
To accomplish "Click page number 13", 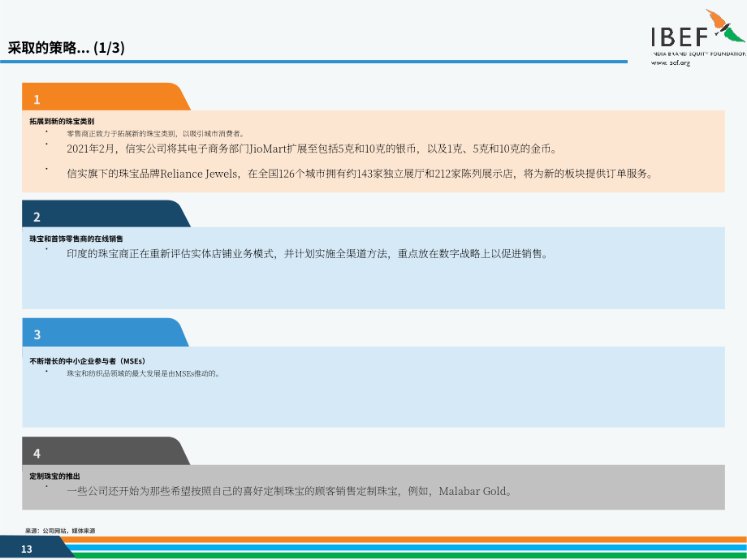I will tap(27, 549).
